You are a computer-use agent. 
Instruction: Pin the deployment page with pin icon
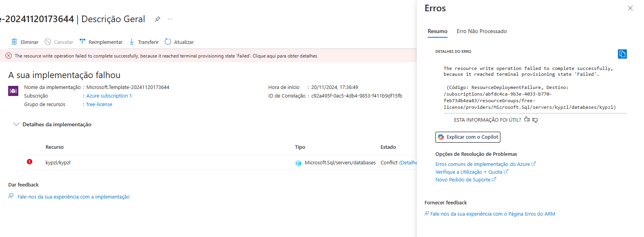pos(158,19)
